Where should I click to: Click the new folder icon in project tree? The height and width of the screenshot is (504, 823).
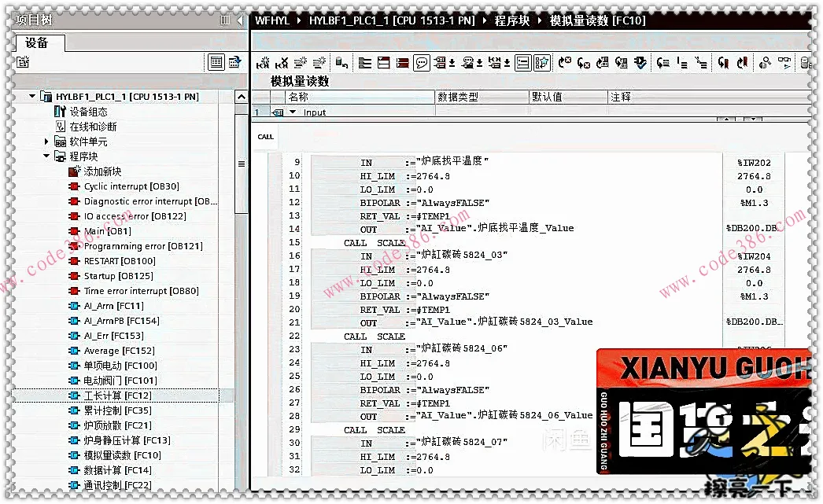(x=23, y=62)
